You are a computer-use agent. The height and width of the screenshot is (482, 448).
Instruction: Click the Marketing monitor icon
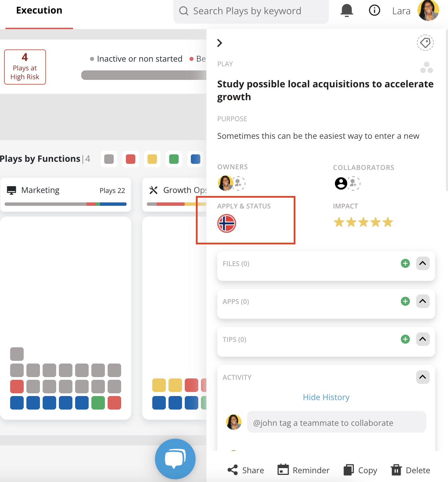[12, 190]
